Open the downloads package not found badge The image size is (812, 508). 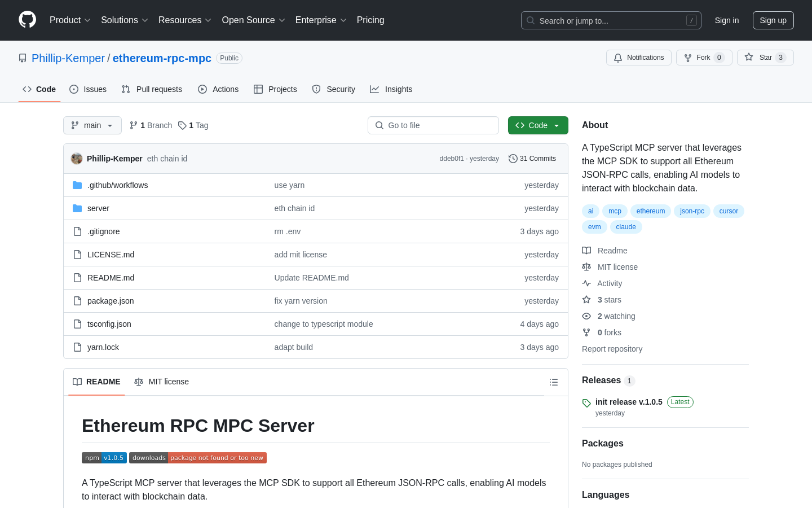198,458
